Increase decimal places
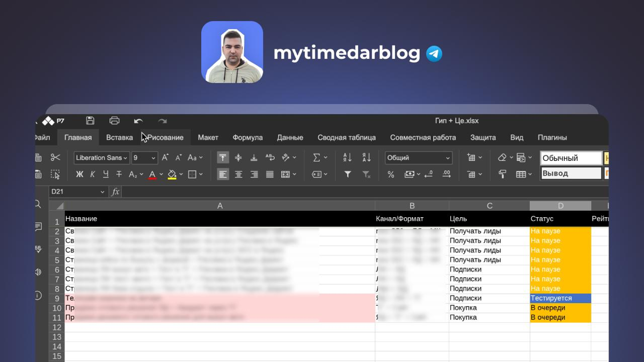The image size is (644, 362). coord(447,174)
